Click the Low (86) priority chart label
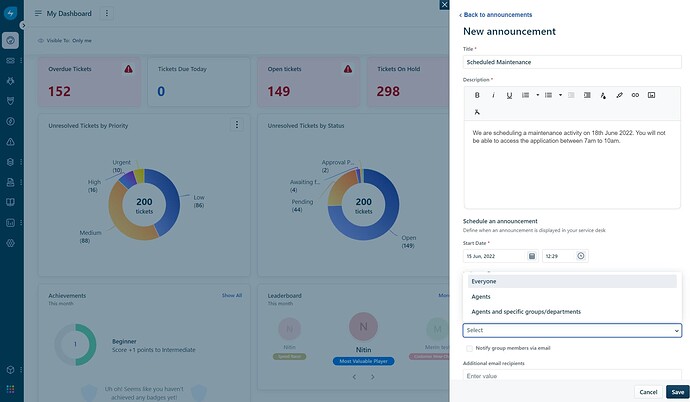The image size is (690, 402). [199, 201]
